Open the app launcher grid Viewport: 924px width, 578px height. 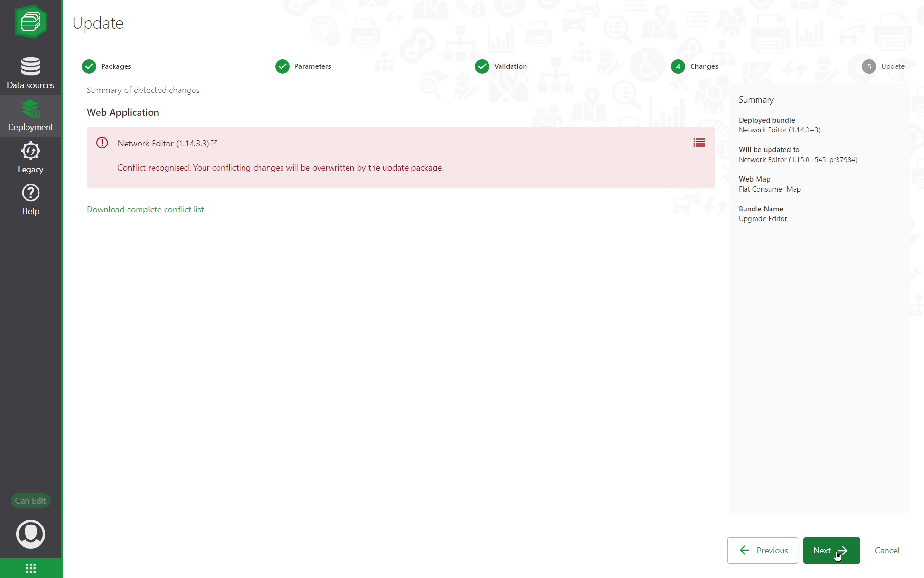coord(31,568)
